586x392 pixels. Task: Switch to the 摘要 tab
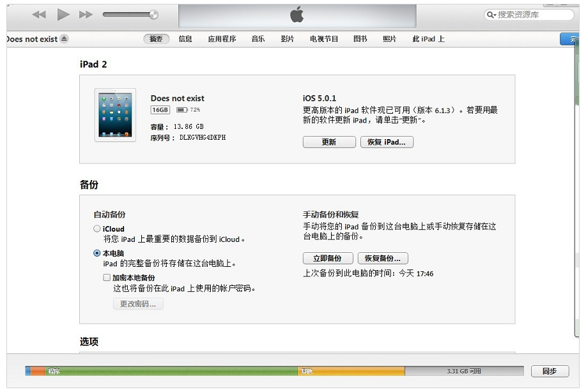[156, 39]
